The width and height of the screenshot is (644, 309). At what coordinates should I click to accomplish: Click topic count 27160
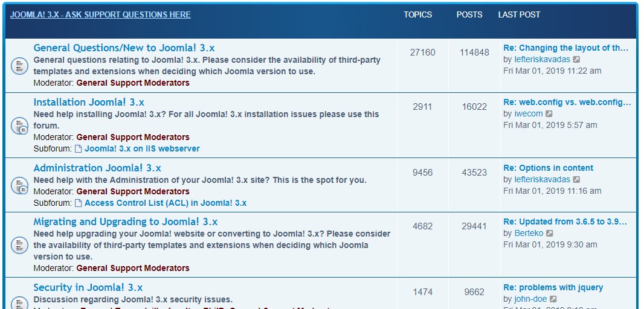coord(423,53)
